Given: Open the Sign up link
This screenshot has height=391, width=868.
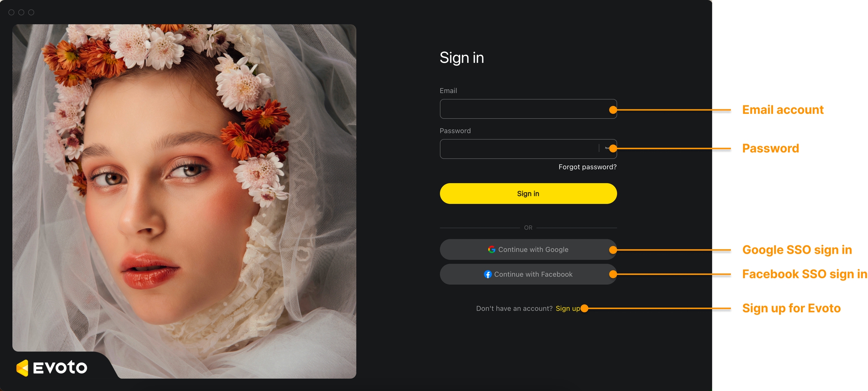Looking at the screenshot, I should (568, 308).
